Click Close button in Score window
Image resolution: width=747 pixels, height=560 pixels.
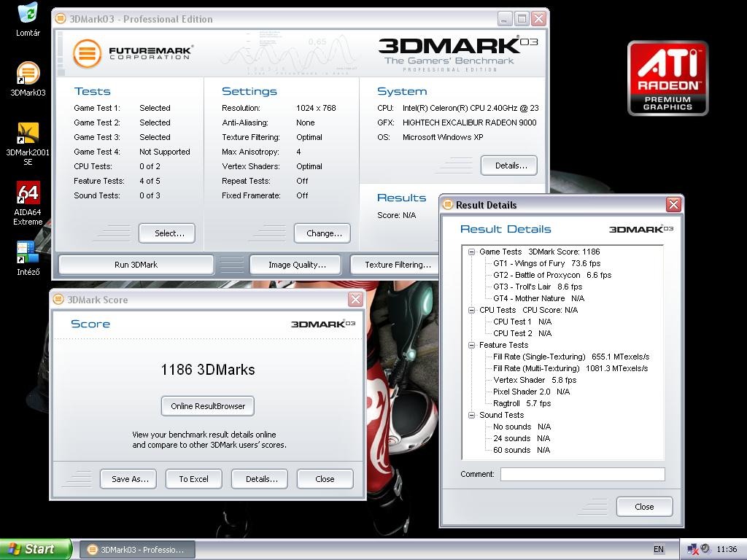[x=325, y=479]
